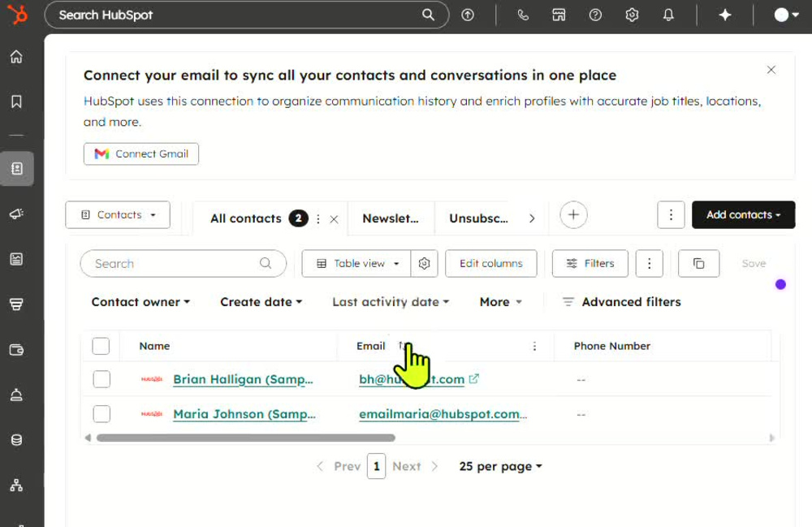812x527 pixels.
Task: Open the bookmarks icon in sidebar
Action: click(x=16, y=102)
